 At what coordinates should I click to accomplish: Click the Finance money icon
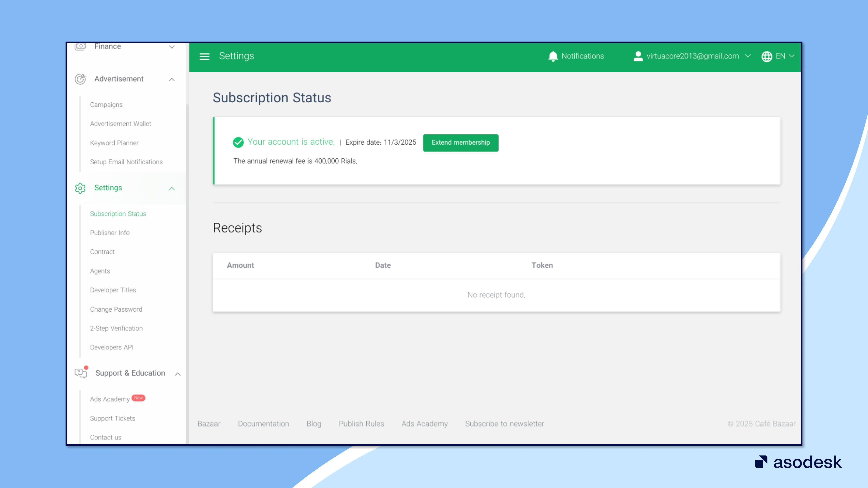[80, 47]
